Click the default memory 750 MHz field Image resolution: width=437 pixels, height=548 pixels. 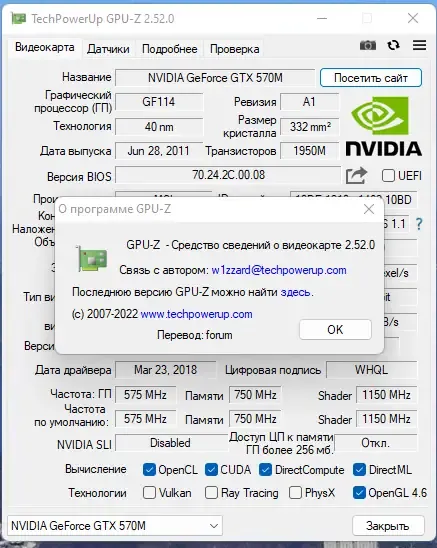255,419
